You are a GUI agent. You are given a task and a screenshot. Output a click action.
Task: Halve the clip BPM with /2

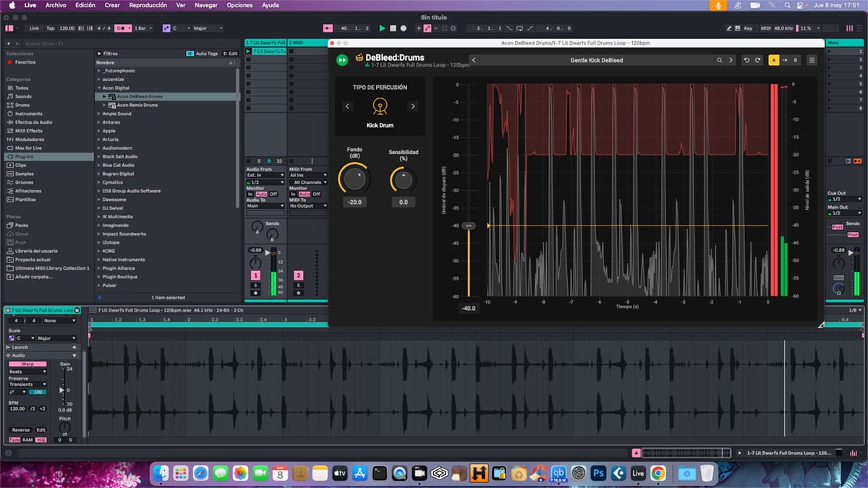(x=32, y=408)
